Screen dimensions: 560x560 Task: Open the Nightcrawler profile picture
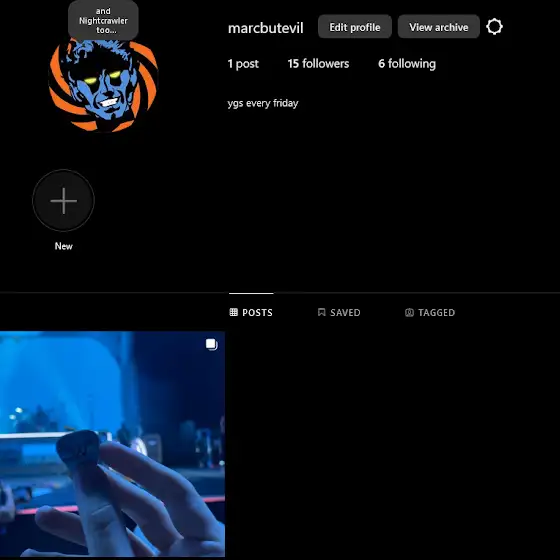coord(103,85)
